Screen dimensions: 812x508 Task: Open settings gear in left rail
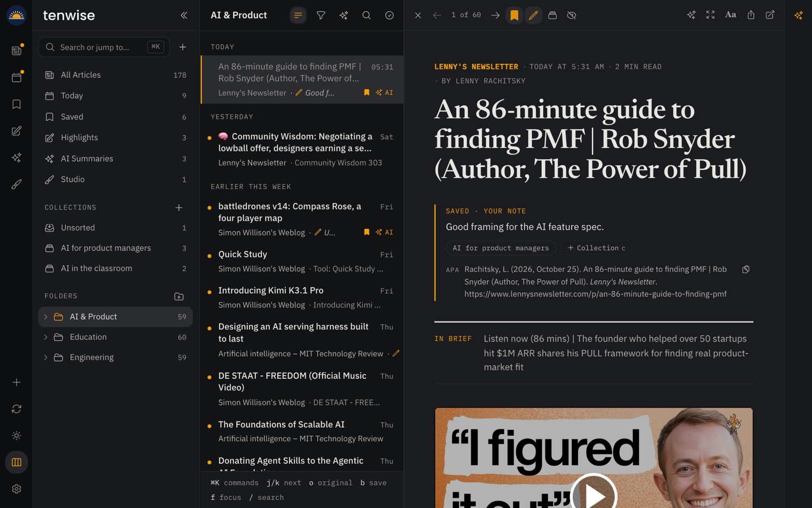(x=17, y=489)
